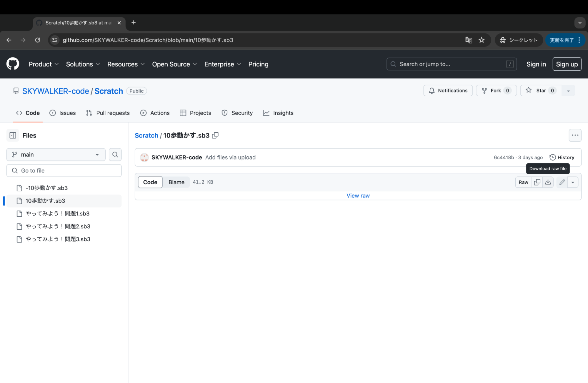588x383 pixels.
Task: Star the repository
Action: [541, 91]
